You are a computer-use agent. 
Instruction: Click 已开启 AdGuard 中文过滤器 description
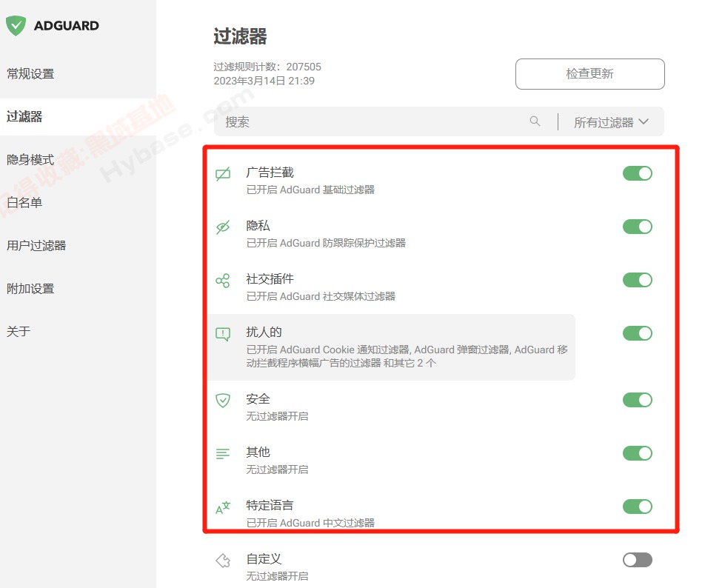click(x=310, y=523)
